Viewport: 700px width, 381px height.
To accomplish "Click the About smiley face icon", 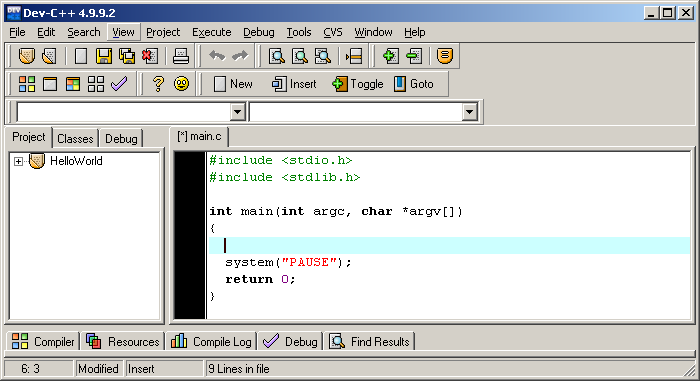I will point(181,84).
